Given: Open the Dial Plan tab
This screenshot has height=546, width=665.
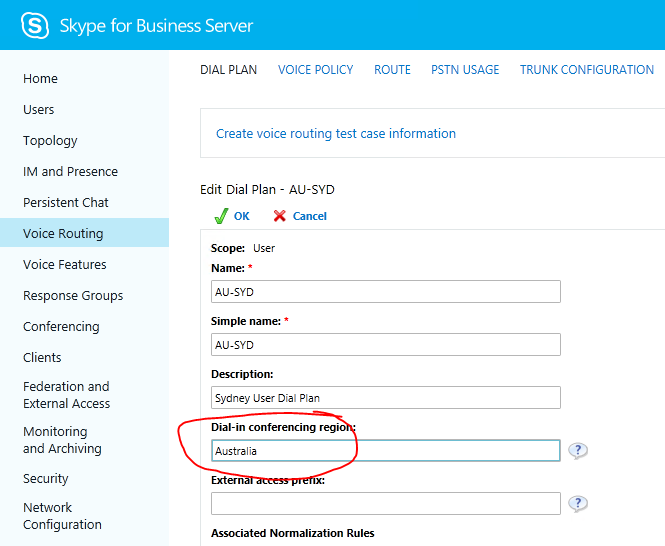Looking at the screenshot, I should pyautogui.click(x=228, y=70).
